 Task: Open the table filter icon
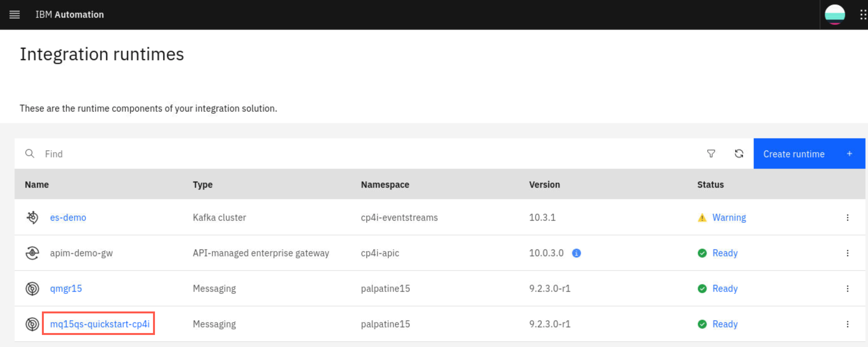point(711,154)
